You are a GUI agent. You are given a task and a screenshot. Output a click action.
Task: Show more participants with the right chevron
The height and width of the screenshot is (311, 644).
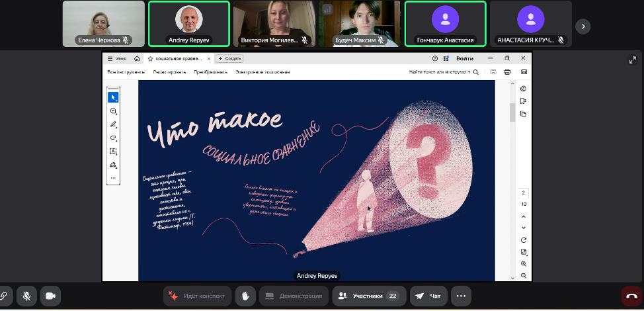coord(583,26)
